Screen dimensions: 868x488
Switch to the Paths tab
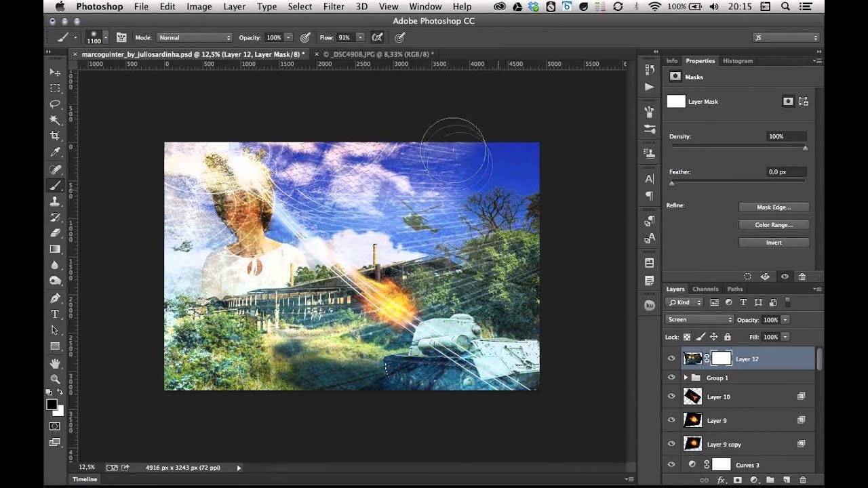tap(735, 289)
